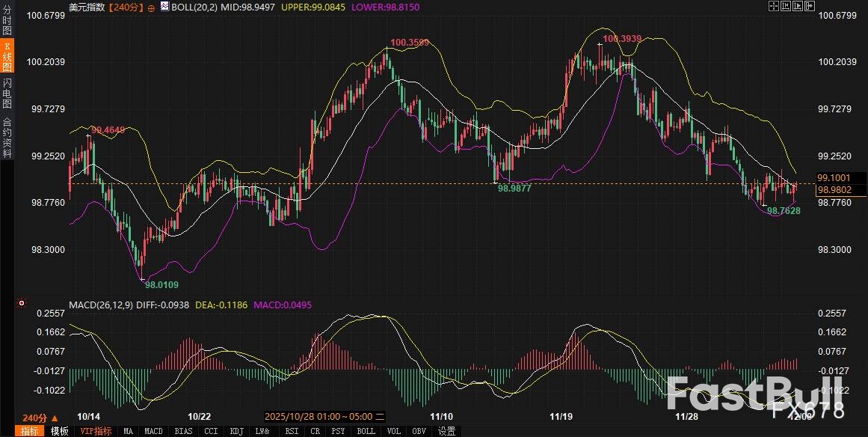The height and width of the screenshot is (437, 868).
Task: Enable the KDJ indicator
Action: 236,431
